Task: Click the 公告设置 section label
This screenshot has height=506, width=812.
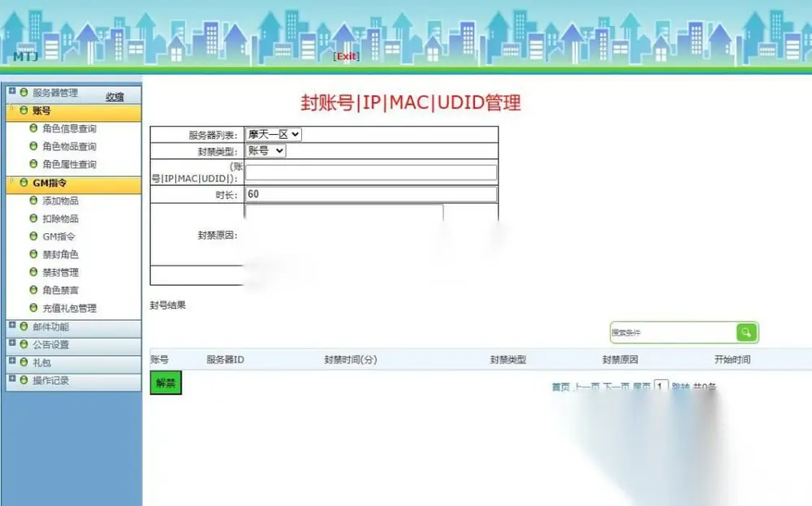Action: [50, 345]
